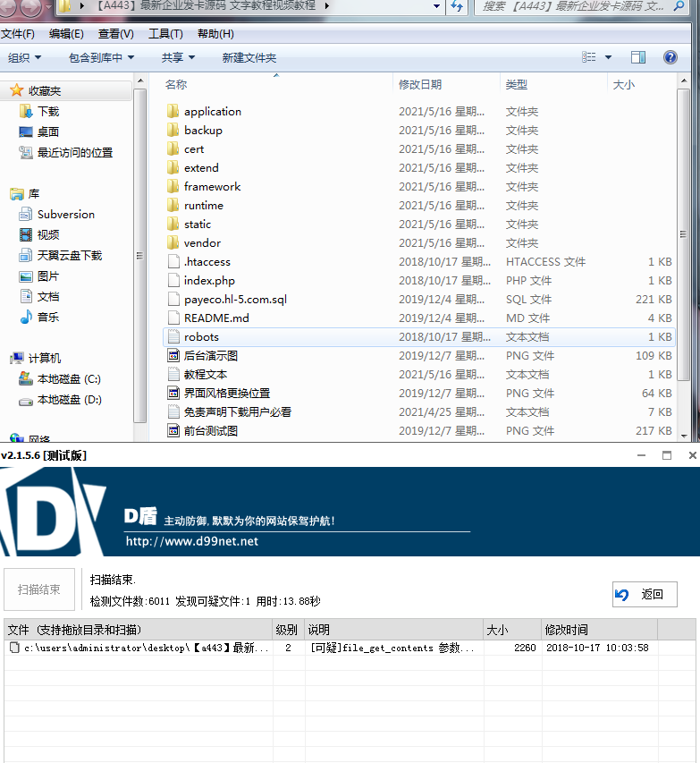Open the 包含到库中 dropdown
The width and height of the screenshot is (700, 763).
coord(101,58)
